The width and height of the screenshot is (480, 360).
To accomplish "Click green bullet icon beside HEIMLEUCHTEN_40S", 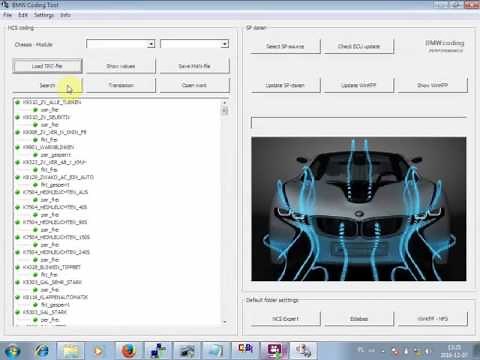I will [x=18, y=207].
